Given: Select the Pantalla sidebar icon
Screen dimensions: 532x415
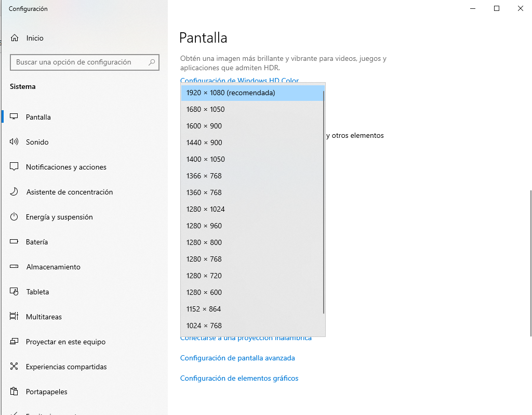Looking at the screenshot, I should point(14,116).
